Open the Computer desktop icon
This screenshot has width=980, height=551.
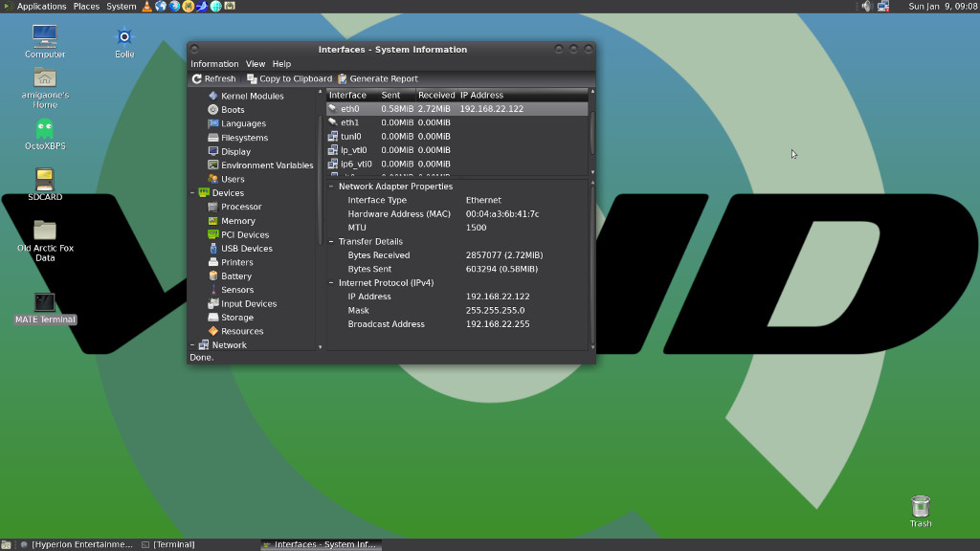pyautogui.click(x=45, y=41)
